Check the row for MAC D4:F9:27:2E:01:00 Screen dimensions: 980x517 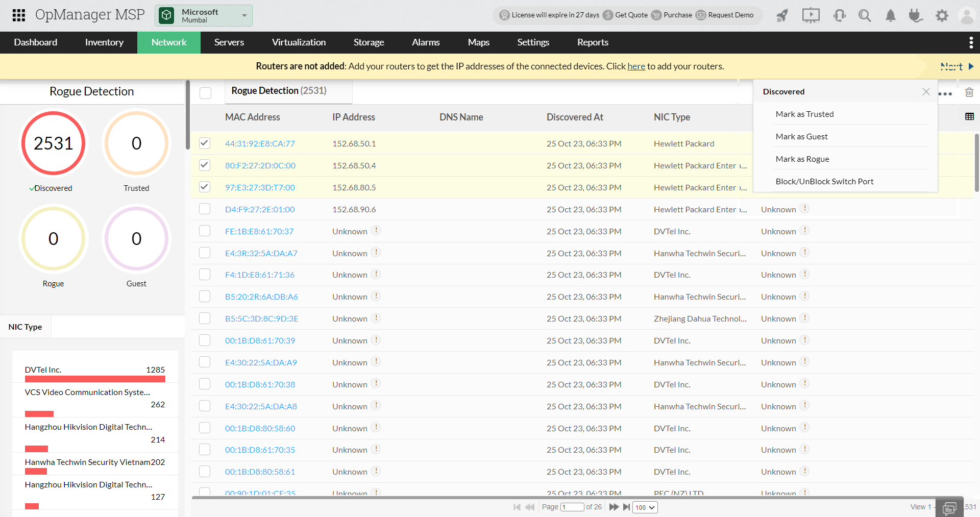(x=205, y=209)
